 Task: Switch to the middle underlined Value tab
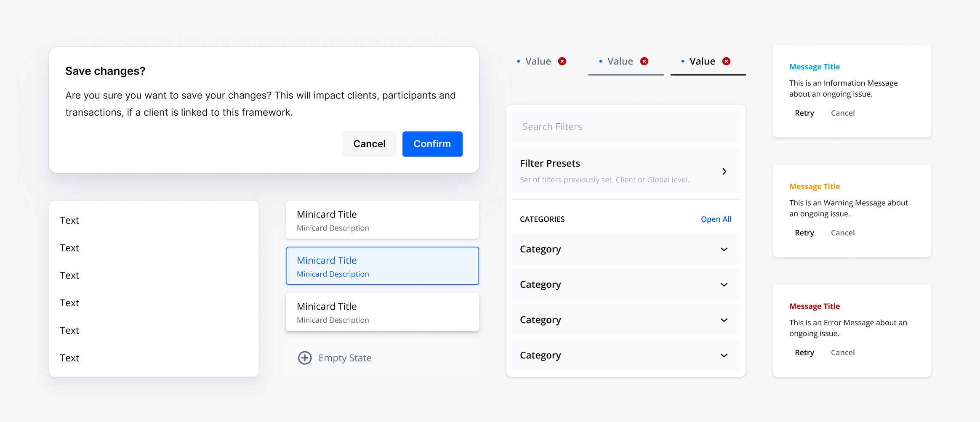[x=620, y=61]
